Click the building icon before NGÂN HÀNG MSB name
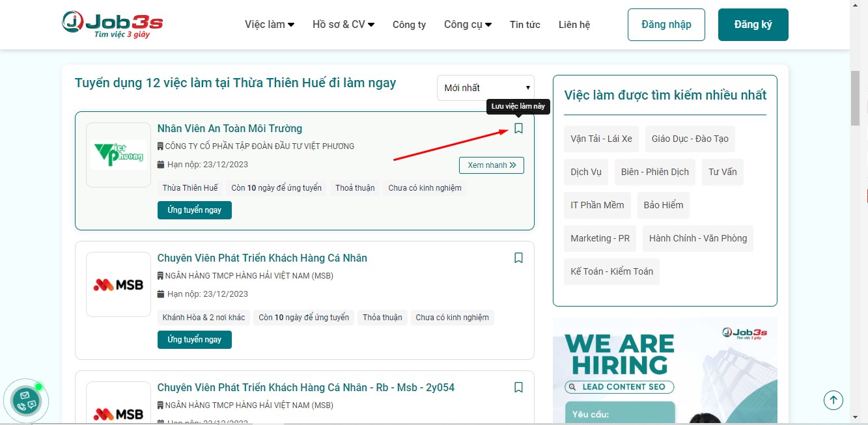The image size is (868, 425). (160, 275)
